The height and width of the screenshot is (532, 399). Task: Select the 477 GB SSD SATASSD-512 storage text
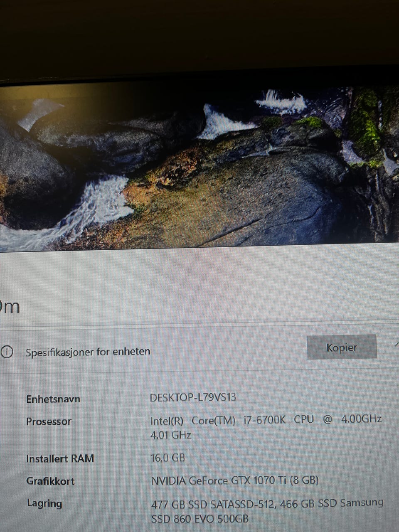(x=213, y=504)
